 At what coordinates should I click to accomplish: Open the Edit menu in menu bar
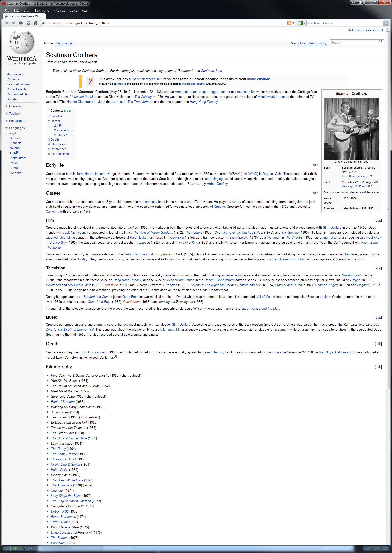pyautogui.click(x=16, y=11)
